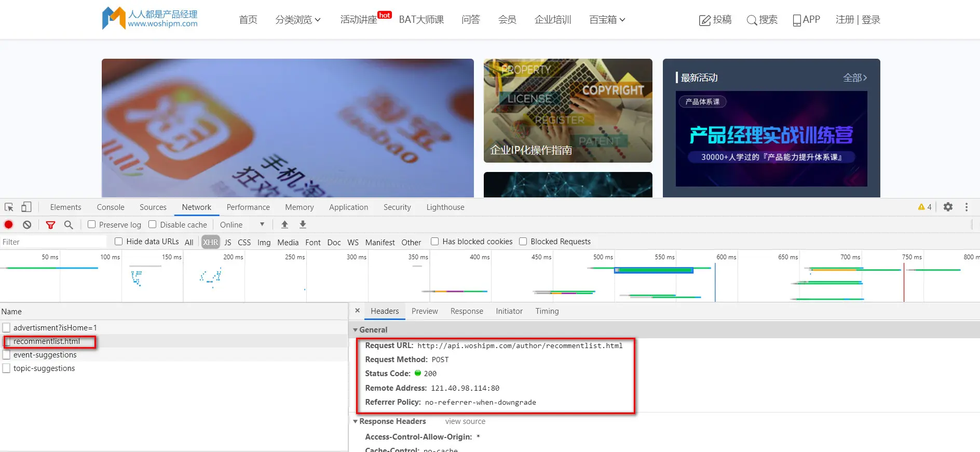Check Has blocked cookies checkbox

pos(435,242)
